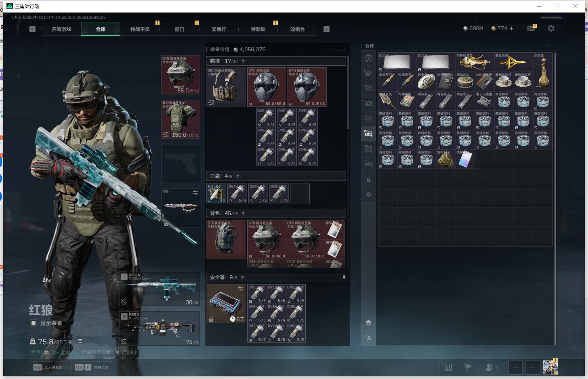Click the E key navigation icon right of tabs
The width and height of the screenshot is (588, 379).
pos(326,29)
